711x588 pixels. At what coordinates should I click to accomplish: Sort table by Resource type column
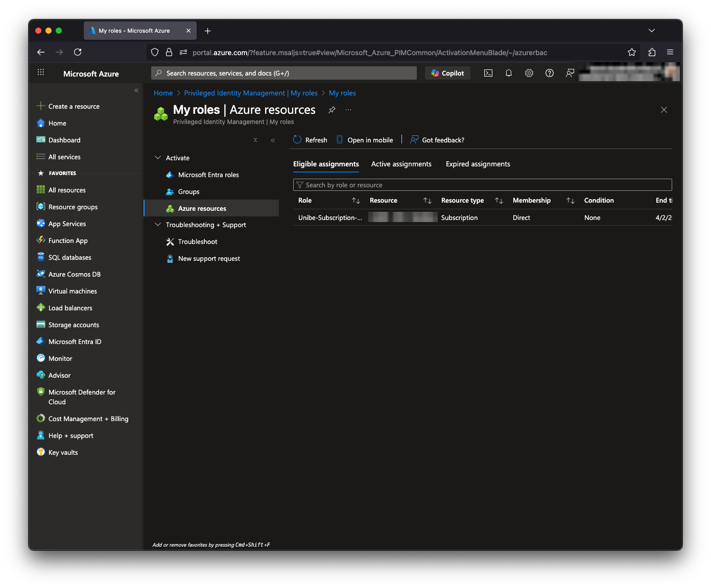pyautogui.click(x=499, y=201)
